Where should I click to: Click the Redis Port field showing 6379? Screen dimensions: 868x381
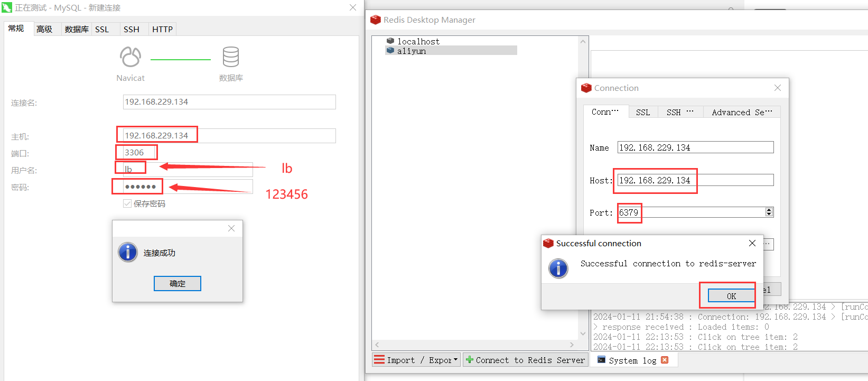coord(695,212)
